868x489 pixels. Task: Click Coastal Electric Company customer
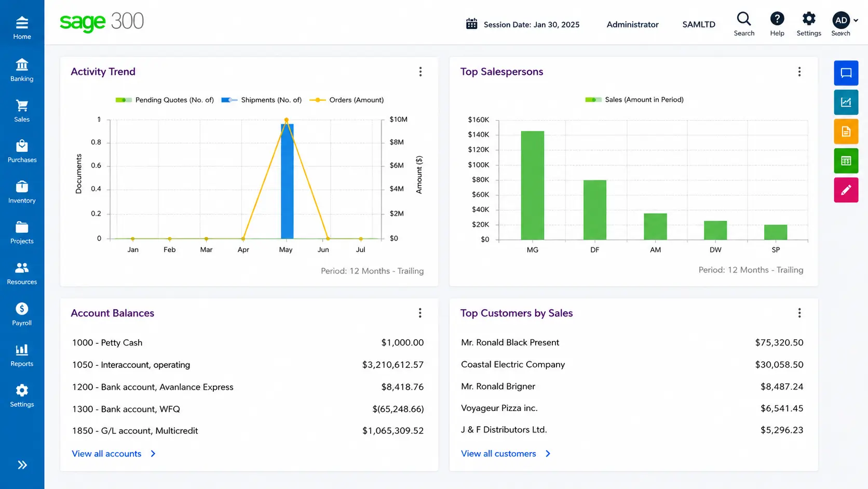513,364
